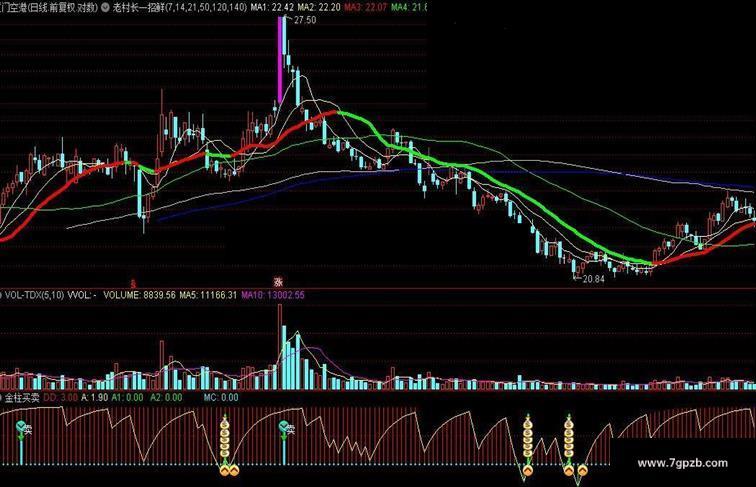Click the 涨 marker above the volume panel
This screenshot has width=756, height=487.
click(278, 282)
